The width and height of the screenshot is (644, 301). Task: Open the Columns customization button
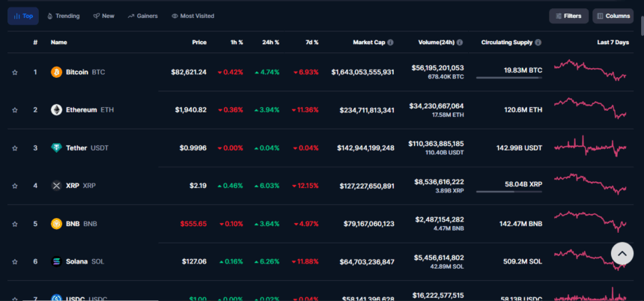613,16
